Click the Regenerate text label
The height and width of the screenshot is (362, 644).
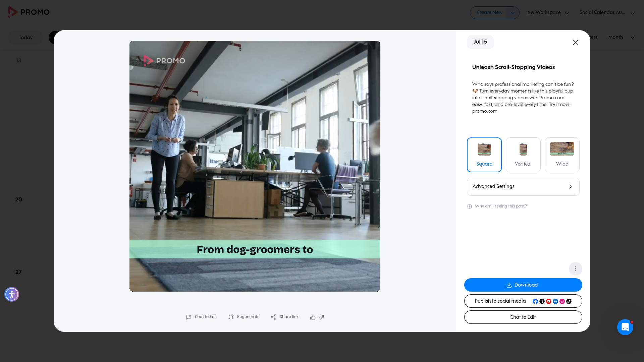(x=248, y=317)
